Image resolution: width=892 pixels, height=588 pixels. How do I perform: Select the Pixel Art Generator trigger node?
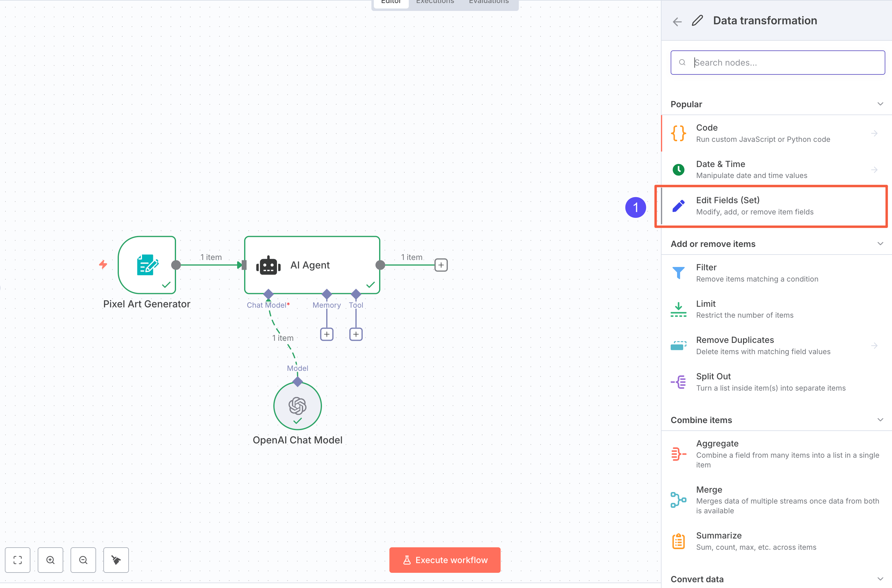tap(147, 265)
